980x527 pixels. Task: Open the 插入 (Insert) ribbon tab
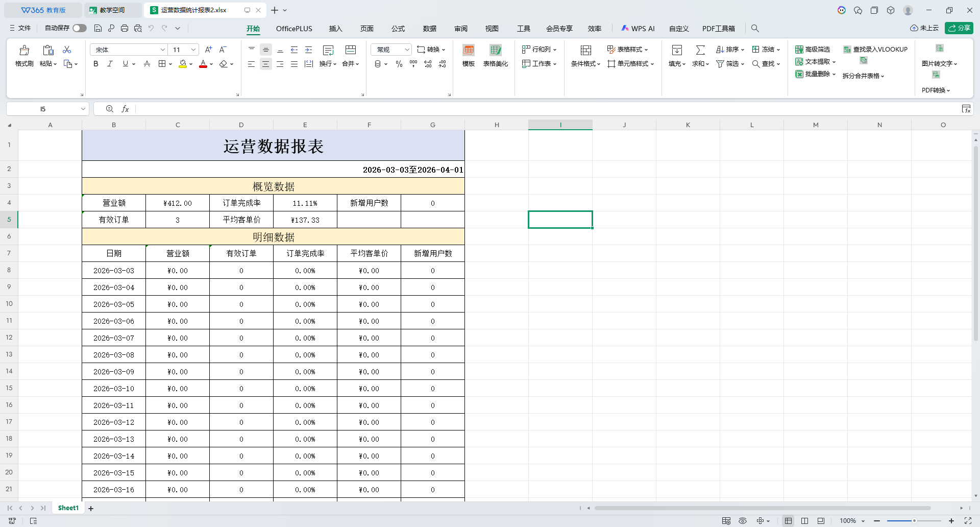click(335, 29)
